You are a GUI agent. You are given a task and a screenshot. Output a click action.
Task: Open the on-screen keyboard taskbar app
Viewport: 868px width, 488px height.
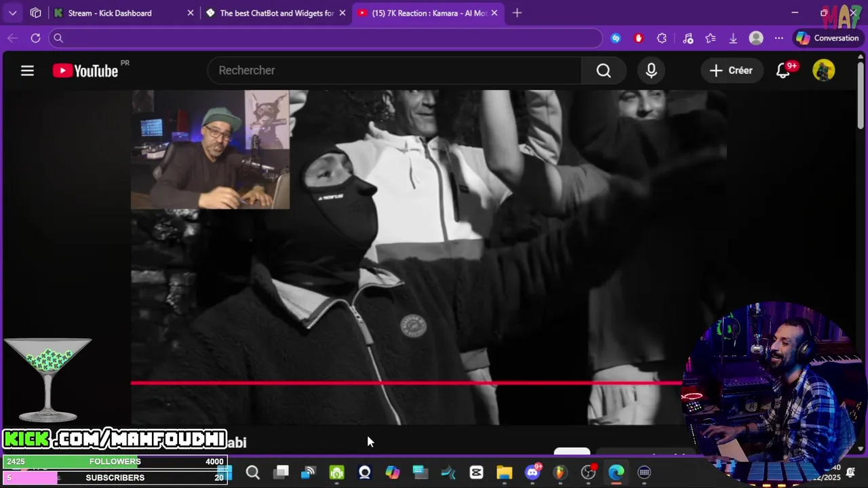click(644, 472)
